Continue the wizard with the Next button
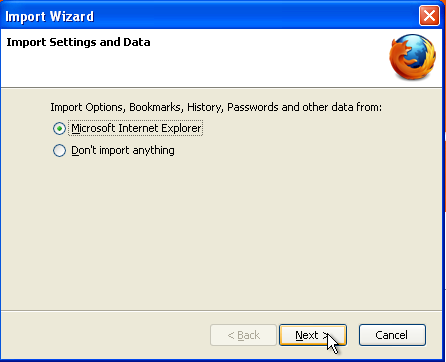Screen dimensions: 446x362 click(x=313, y=335)
